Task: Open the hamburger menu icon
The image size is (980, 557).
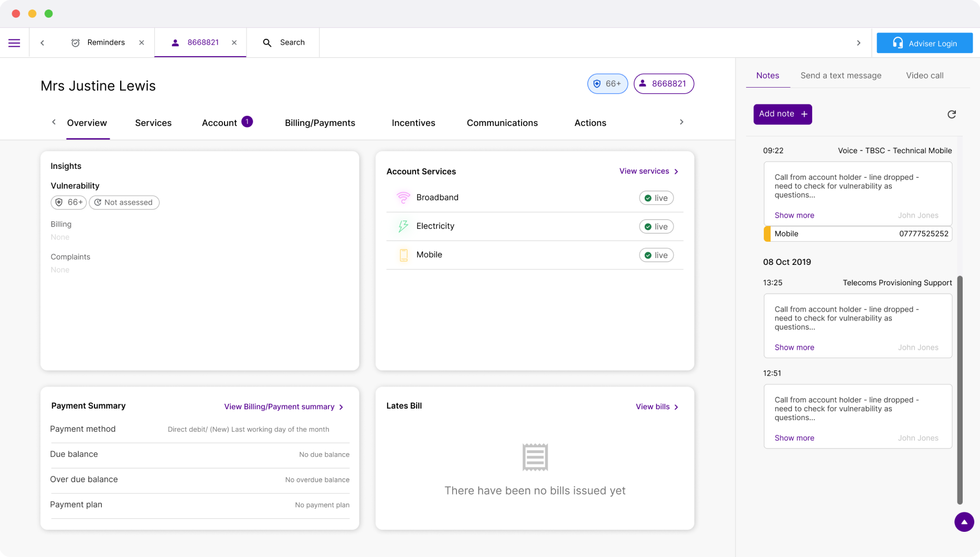Action: point(14,43)
